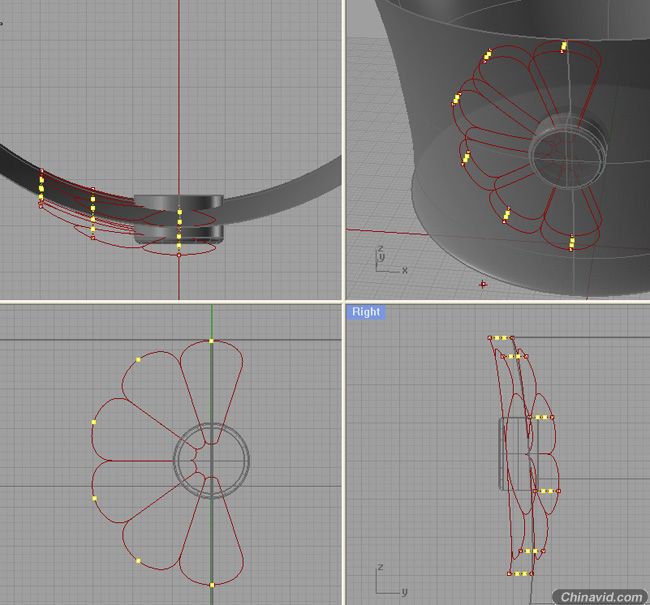The width and height of the screenshot is (650, 605).
Task: Pick the circular hub at the flower center in the flat flower view
Action: 211,460
